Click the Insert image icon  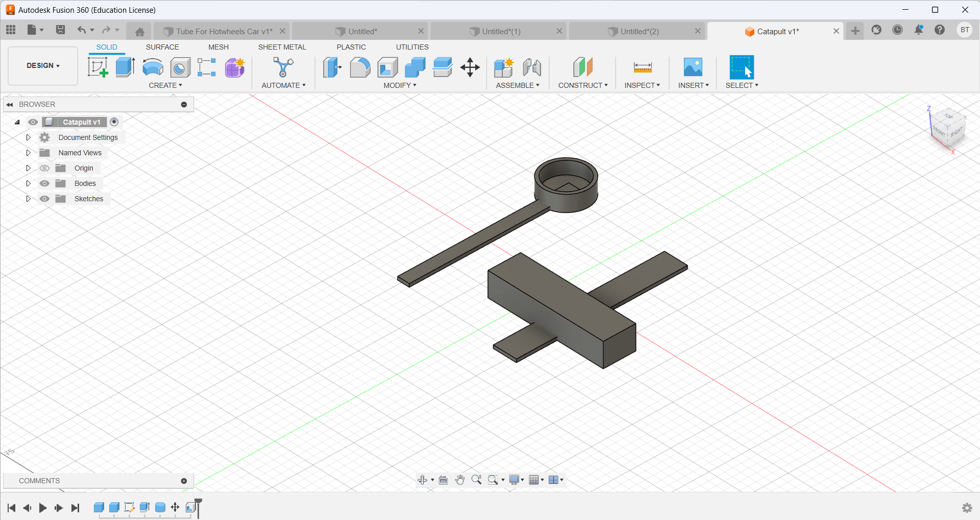693,67
